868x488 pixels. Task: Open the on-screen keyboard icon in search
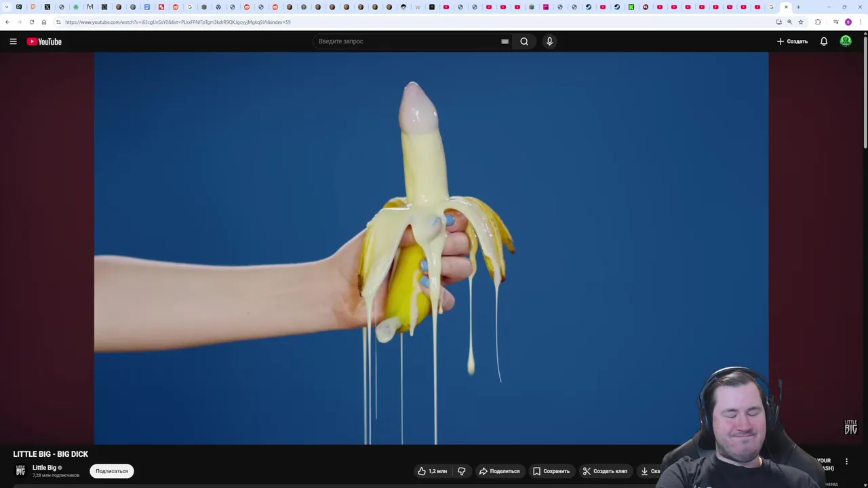click(505, 41)
